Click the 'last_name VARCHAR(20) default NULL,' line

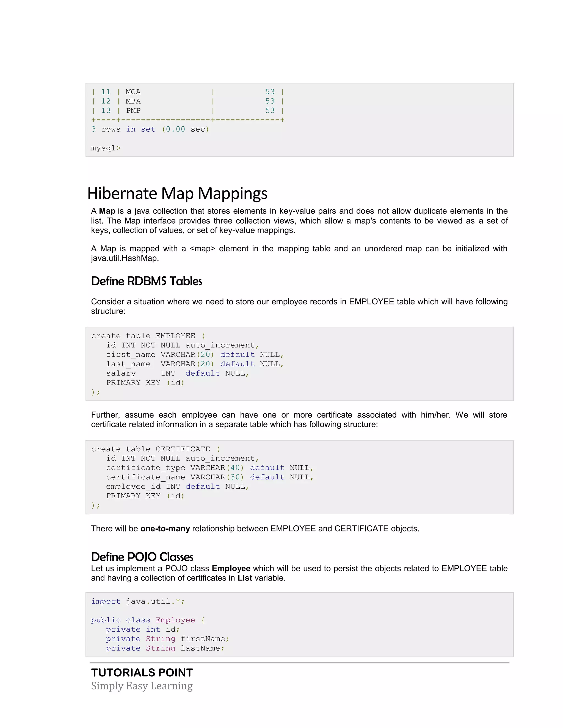(x=195, y=364)
